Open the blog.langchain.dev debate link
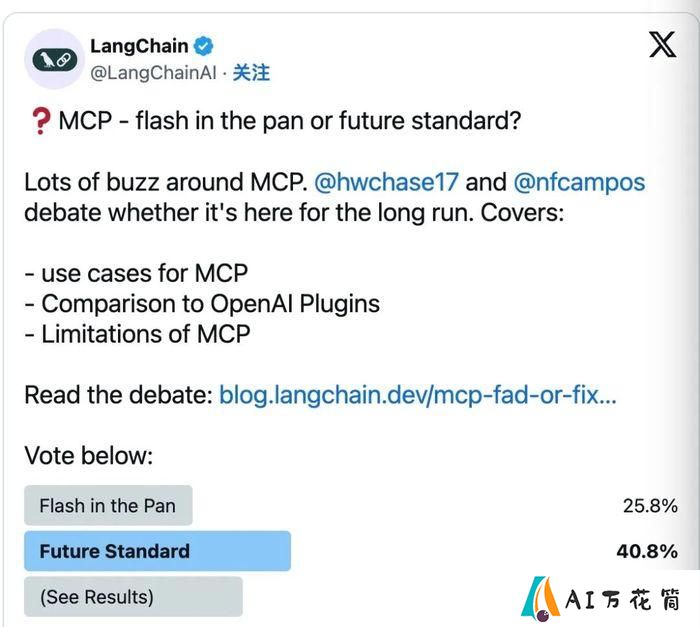The height and width of the screenshot is (627, 700). point(418,395)
